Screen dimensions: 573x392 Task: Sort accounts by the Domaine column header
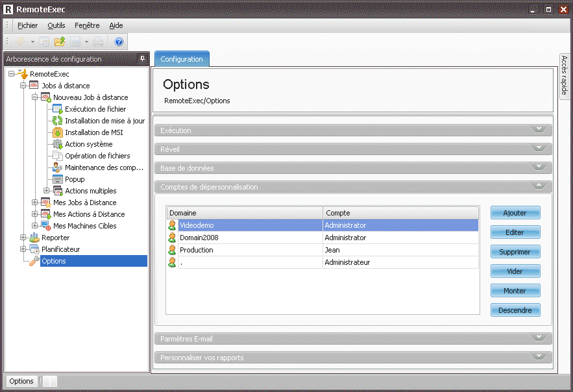(x=245, y=213)
